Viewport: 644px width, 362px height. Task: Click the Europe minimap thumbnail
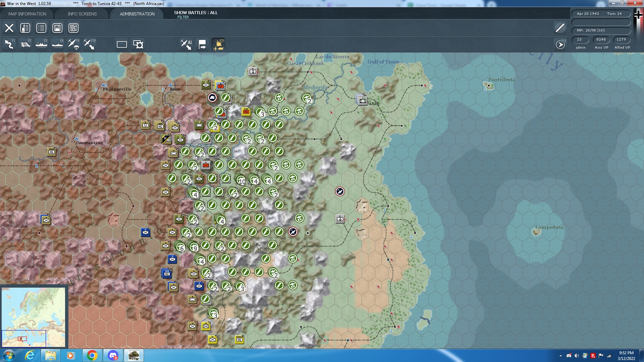34,317
